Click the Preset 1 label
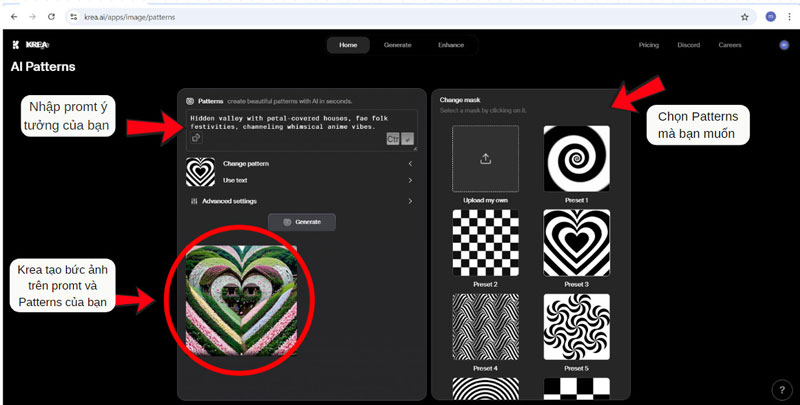Screen dimensions: 800x405 tap(577, 200)
